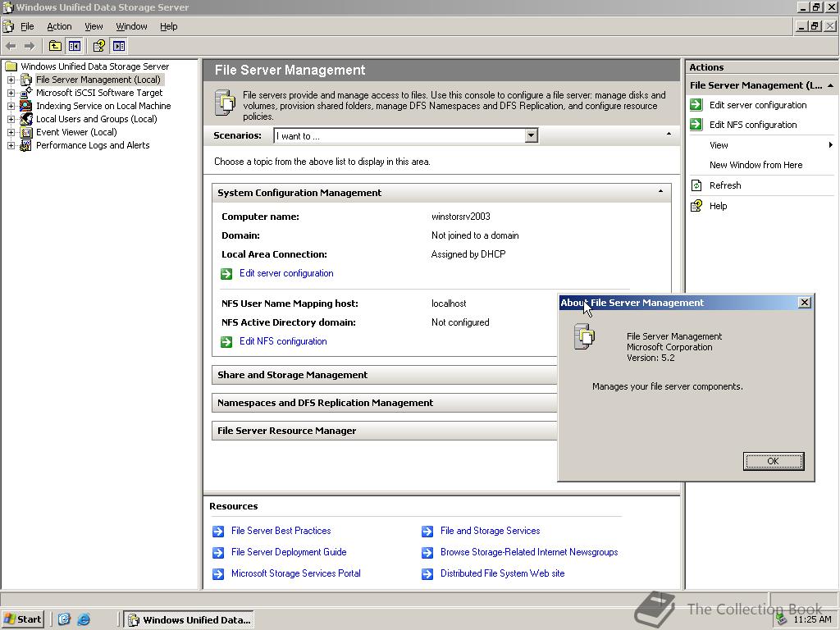
Task: Expand the Microsoft iSCSI Software Target node
Action: click(11, 93)
